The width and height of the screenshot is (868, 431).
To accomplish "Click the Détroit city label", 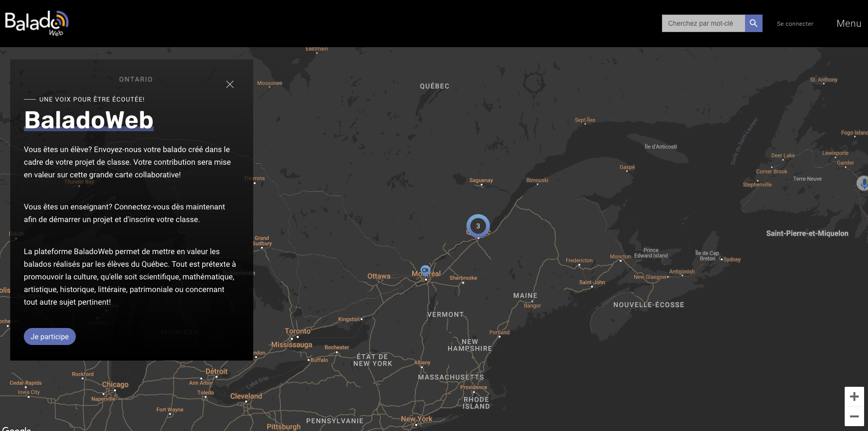I will click(x=216, y=371).
